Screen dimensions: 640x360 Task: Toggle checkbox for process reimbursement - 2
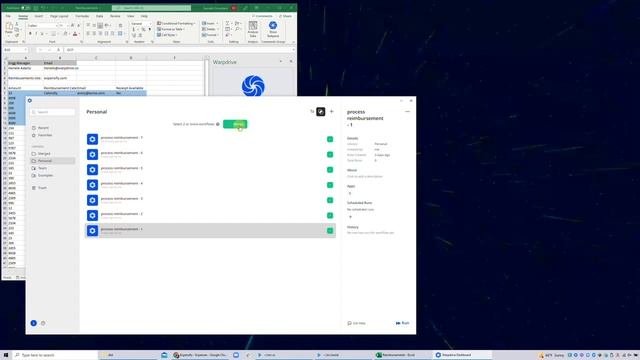tap(330, 216)
